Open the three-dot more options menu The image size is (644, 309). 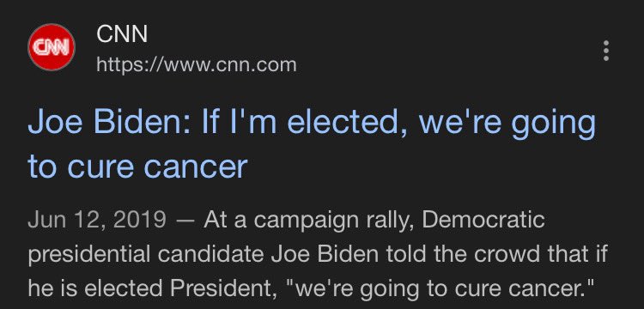(x=606, y=51)
